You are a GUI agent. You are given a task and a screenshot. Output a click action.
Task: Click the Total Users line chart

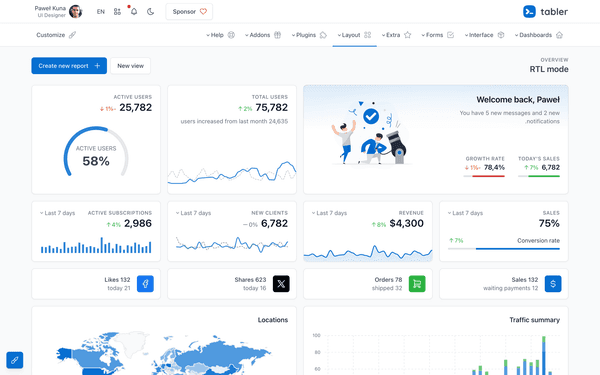(232, 173)
